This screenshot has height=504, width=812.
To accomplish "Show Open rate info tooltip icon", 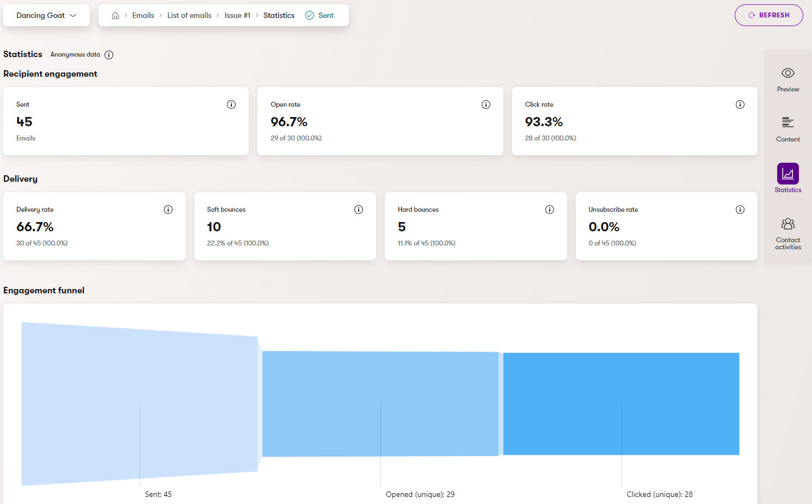I will coord(486,105).
